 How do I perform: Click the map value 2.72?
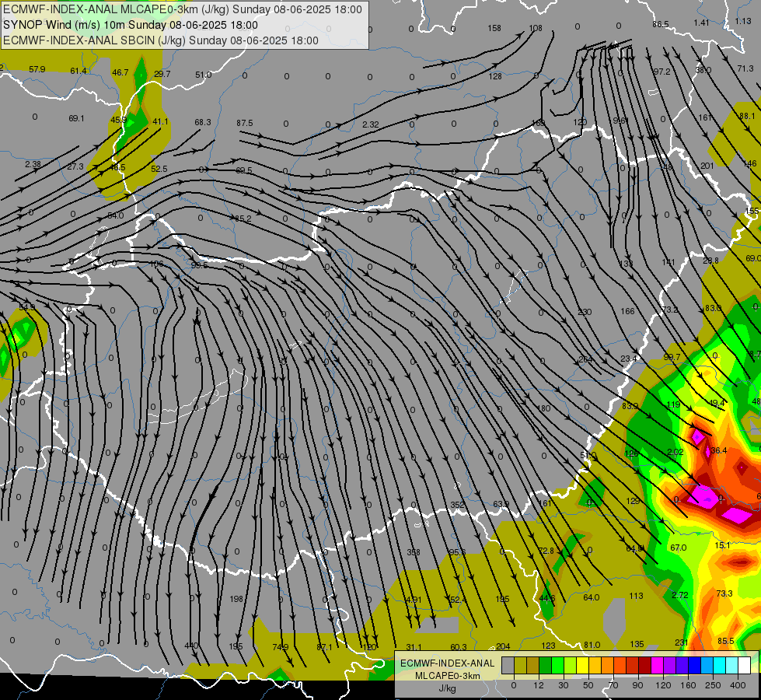pos(680,594)
